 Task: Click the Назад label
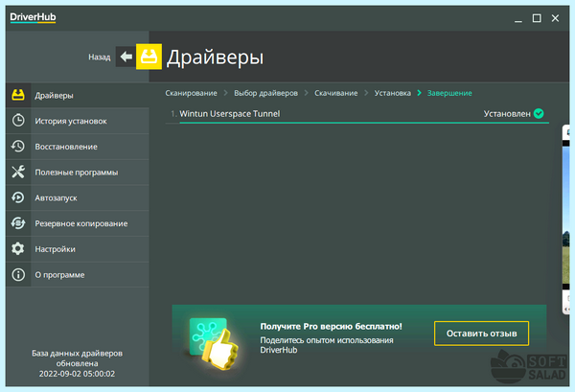coord(100,58)
